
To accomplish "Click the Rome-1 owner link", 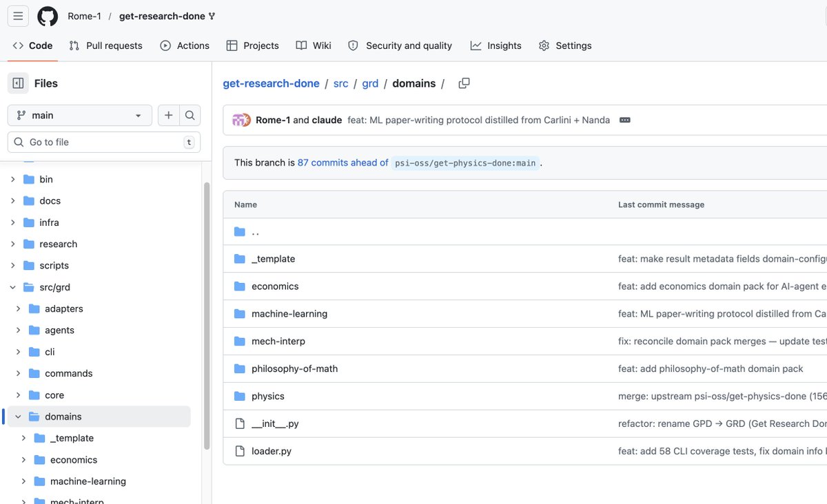I will [85, 16].
